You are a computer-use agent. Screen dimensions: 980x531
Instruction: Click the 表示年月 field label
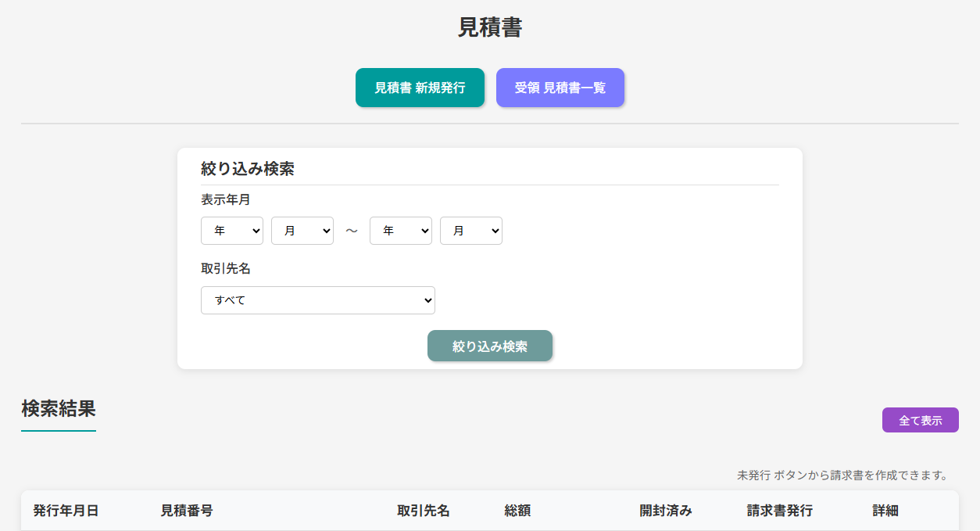point(226,199)
